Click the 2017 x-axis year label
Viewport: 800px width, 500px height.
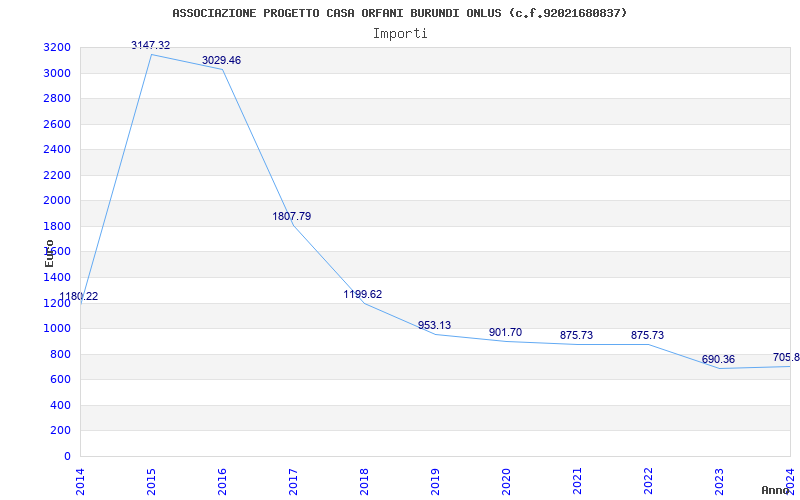tap(293, 482)
